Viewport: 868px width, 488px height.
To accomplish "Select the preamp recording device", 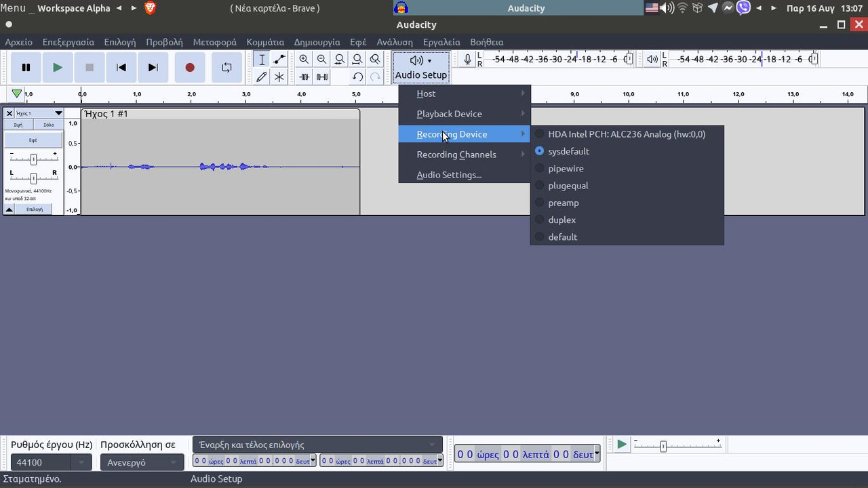I will (x=627, y=203).
